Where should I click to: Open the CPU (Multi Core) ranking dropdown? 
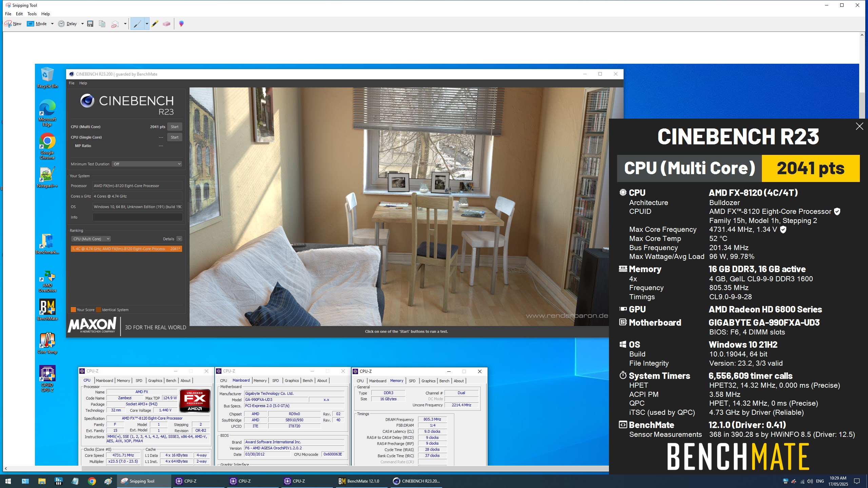(91, 239)
